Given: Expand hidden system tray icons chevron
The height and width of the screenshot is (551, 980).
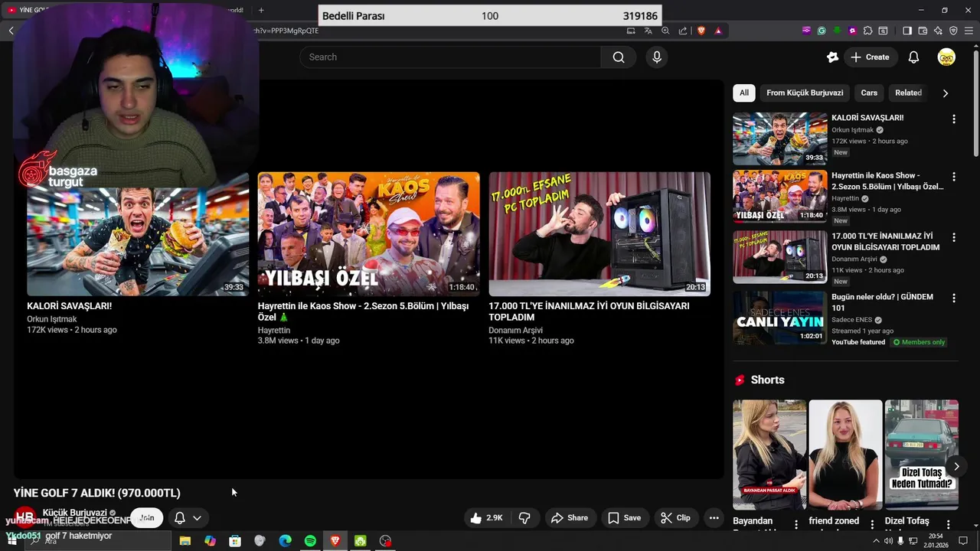Looking at the screenshot, I should click(876, 541).
